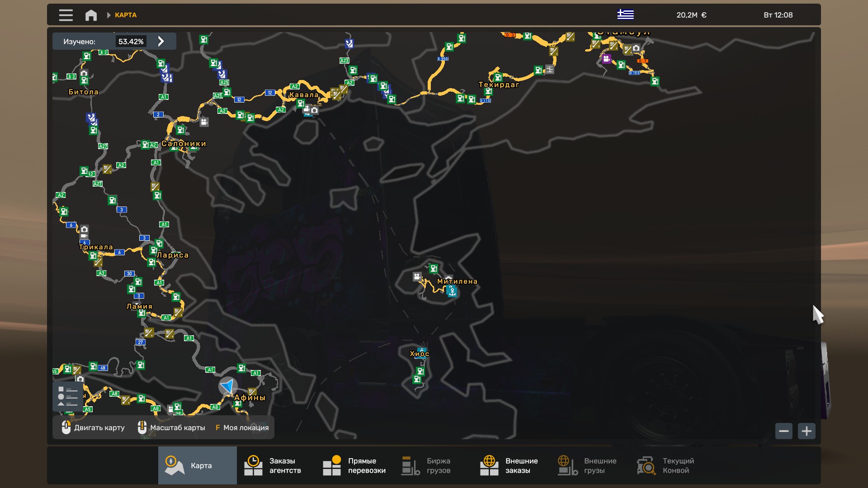This screenshot has height=488, width=868.
Task: Click the fuel station icon above Митилена
Action: (x=434, y=269)
